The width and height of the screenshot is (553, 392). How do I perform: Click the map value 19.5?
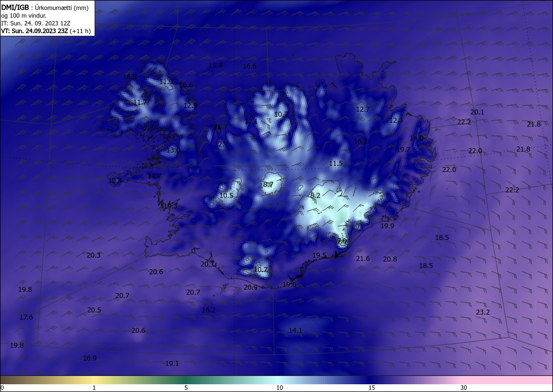tap(319, 255)
